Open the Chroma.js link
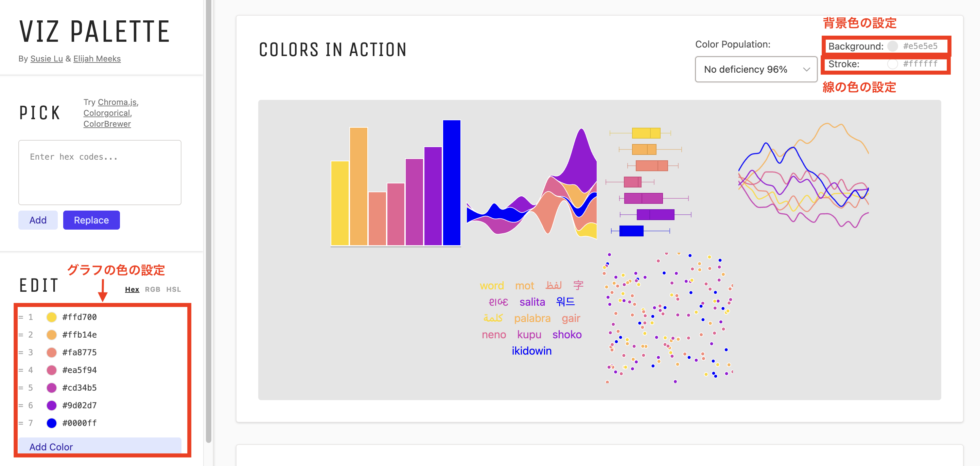The height and width of the screenshot is (466, 980). tap(117, 102)
